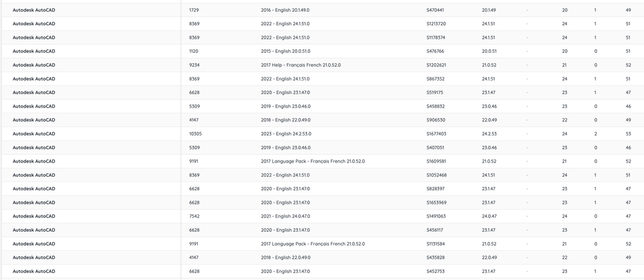Click the S458832 serial cell
Image resolution: width=644 pixels, height=280 pixels.
coord(435,106)
